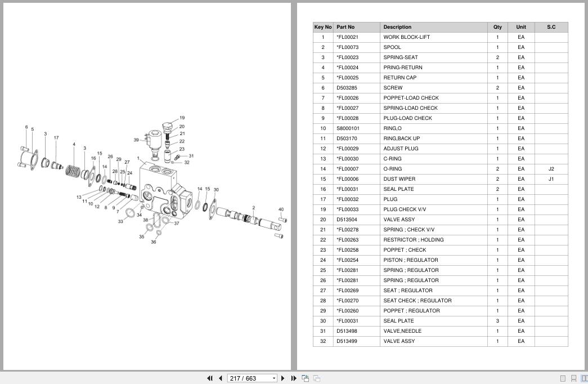Click SEAT CHECK ; REGULATOR description

pyautogui.click(x=418, y=301)
